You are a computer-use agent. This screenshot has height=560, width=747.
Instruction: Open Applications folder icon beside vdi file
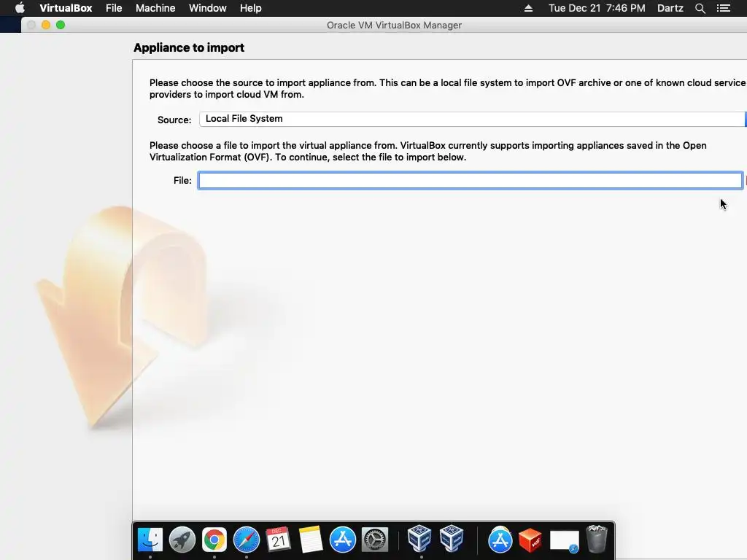coord(500,540)
